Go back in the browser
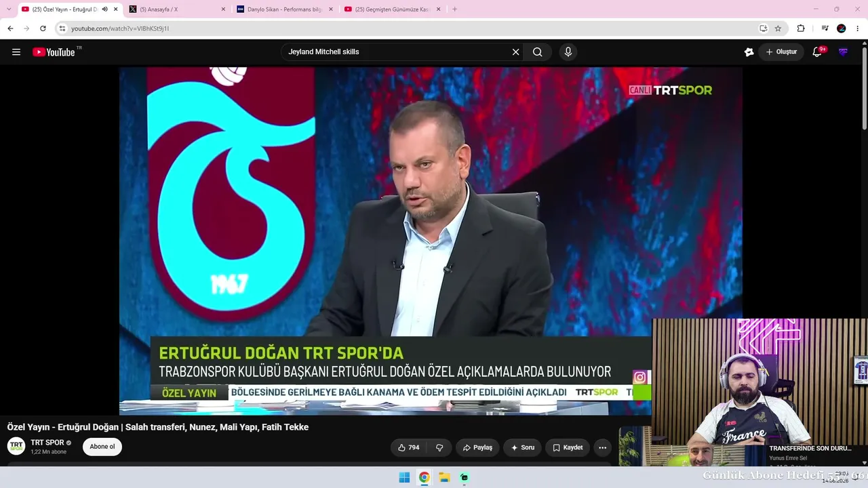This screenshot has width=868, height=488. pyautogui.click(x=10, y=28)
